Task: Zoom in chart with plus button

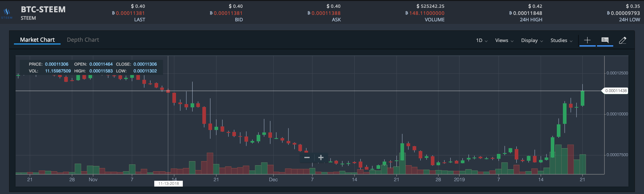Action: pyautogui.click(x=321, y=157)
